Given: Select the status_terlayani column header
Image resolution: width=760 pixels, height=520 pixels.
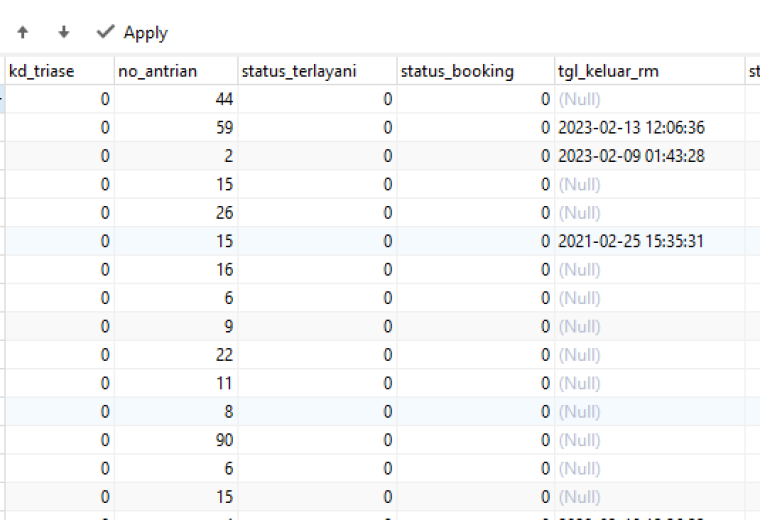Looking at the screenshot, I should click(317, 71).
